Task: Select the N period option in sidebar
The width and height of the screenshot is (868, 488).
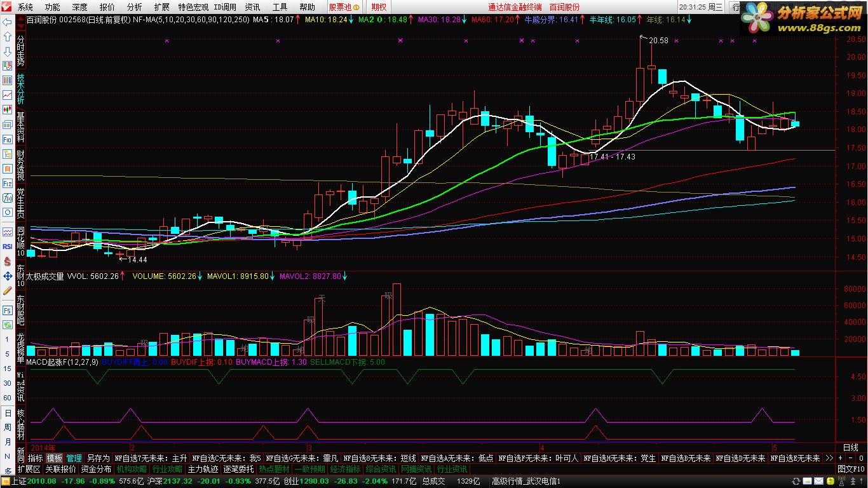Action: click(8, 456)
